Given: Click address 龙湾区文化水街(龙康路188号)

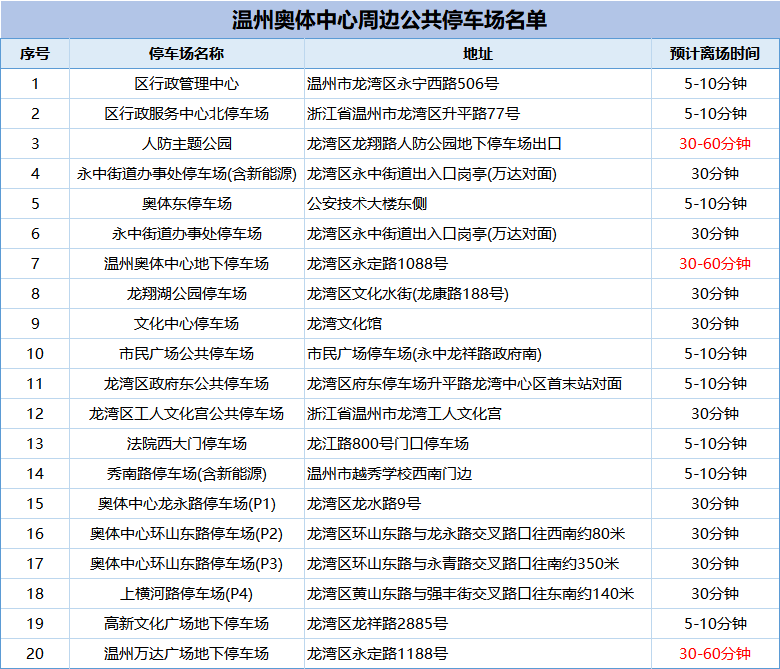Looking at the screenshot, I should coord(407,294).
